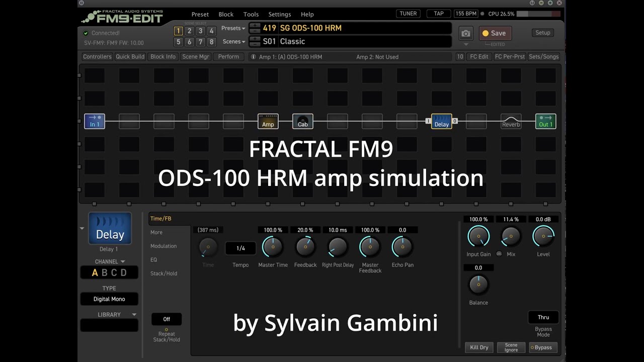644x362 pixels.
Task: Select the Reverb block in the grid
Action: 511,121
